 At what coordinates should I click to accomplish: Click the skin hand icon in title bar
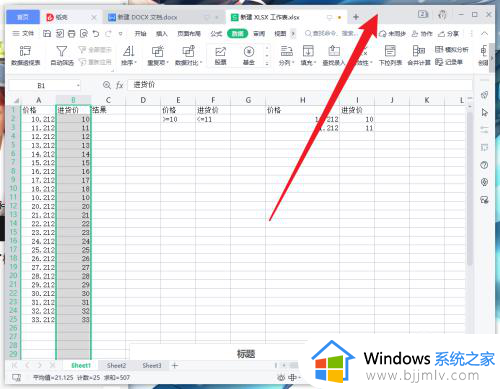pyautogui.click(x=442, y=15)
